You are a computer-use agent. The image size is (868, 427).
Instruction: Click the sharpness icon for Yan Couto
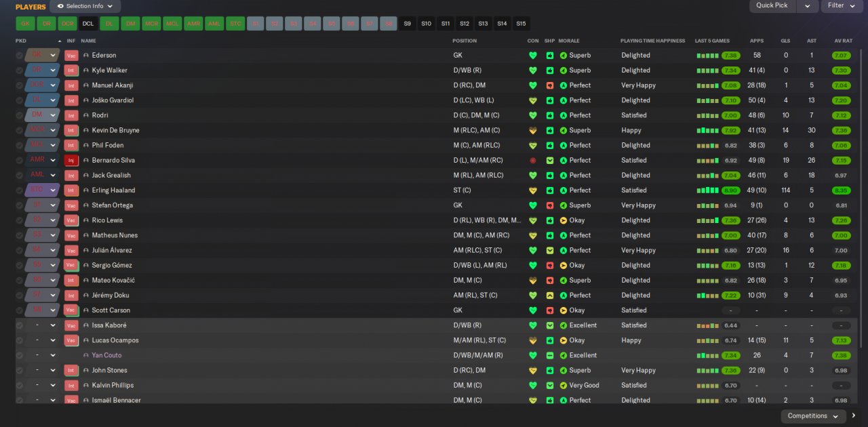[x=550, y=356]
